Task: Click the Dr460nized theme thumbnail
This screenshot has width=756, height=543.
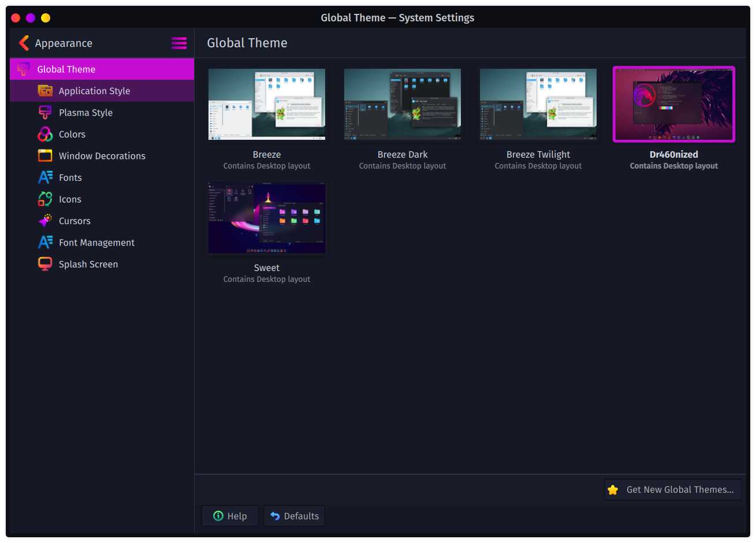Action: (x=674, y=105)
